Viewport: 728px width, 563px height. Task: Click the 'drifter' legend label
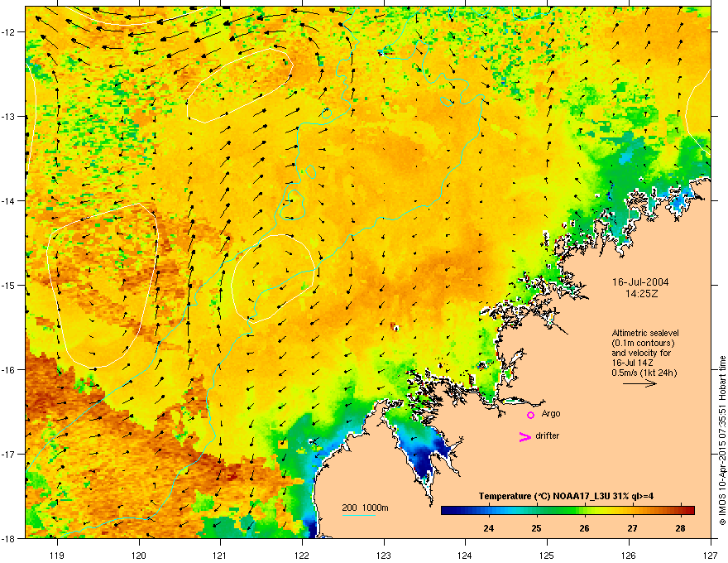(548, 435)
